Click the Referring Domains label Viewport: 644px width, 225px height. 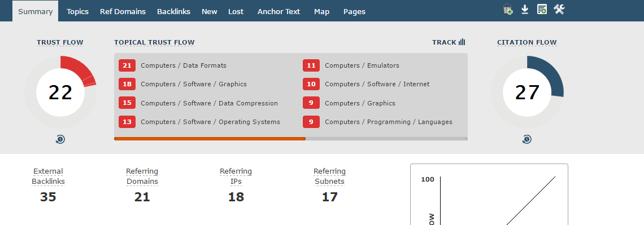tap(142, 177)
